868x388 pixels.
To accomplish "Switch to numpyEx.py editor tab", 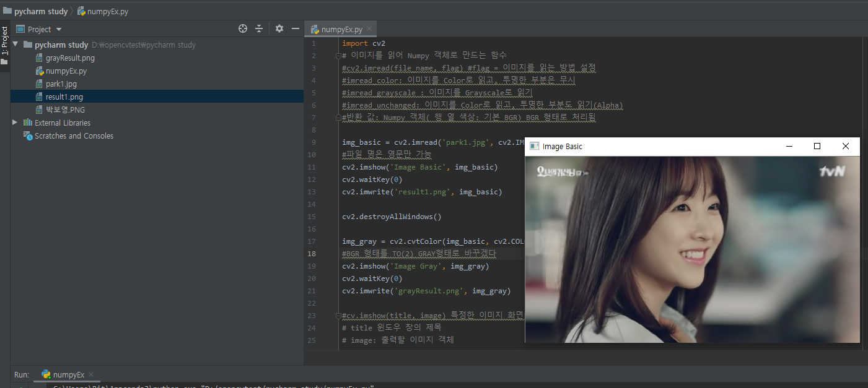I will tap(341, 29).
